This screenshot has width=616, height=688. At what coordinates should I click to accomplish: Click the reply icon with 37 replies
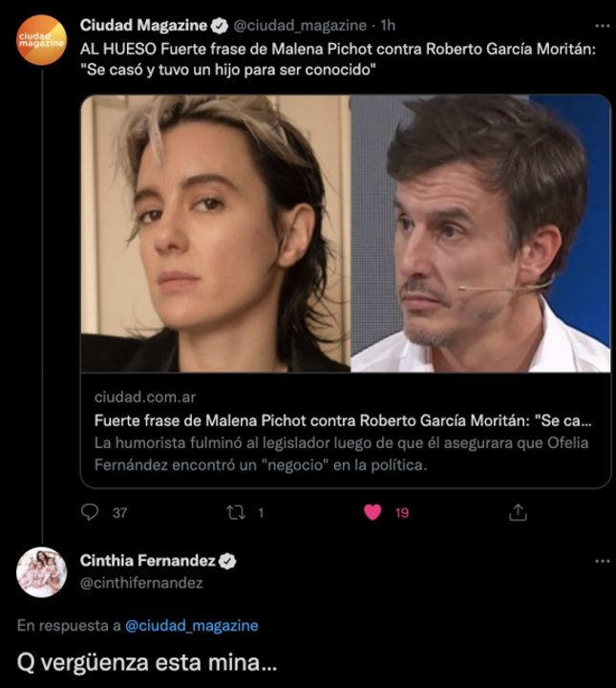[x=91, y=512]
